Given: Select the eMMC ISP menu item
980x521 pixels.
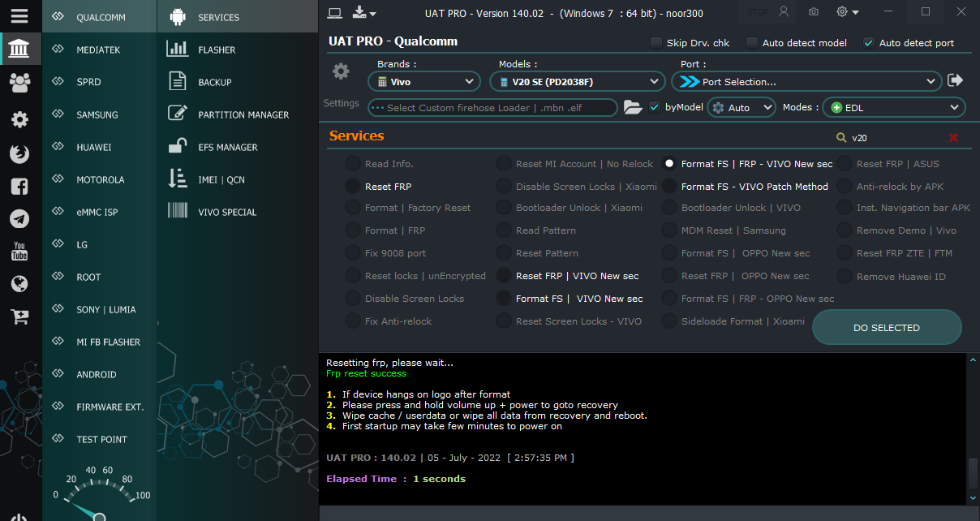Looking at the screenshot, I should pos(99,212).
